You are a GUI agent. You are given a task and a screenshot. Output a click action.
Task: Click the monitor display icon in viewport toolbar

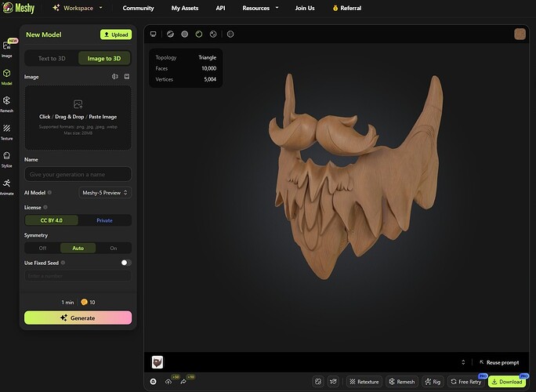(154, 34)
